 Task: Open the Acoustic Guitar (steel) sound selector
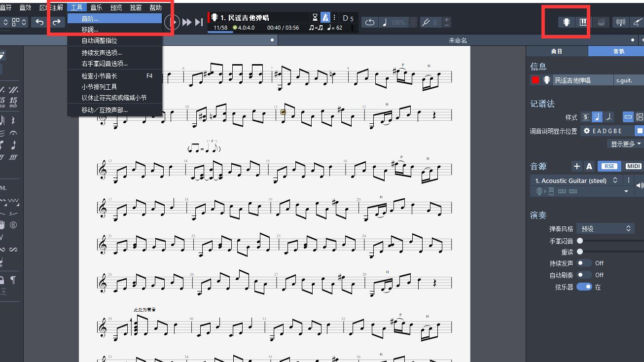[x=576, y=181]
